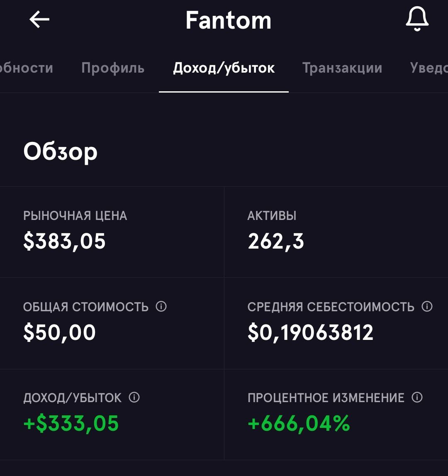Tap info icon beside Средняя себестоимость
The width and height of the screenshot is (448, 476).
pos(427,306)
